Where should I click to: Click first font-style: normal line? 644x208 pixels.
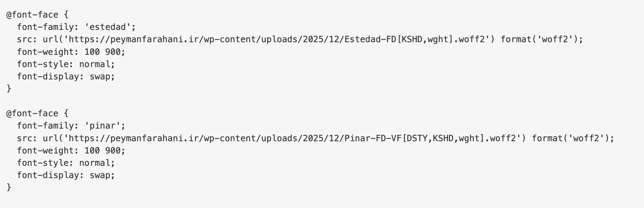click(x=65, y=64)
